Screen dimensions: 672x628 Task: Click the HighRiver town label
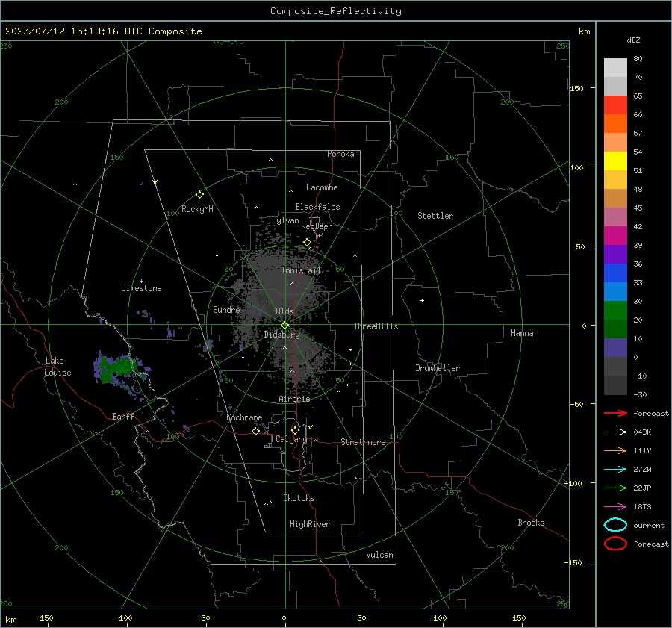coord(310,524)
